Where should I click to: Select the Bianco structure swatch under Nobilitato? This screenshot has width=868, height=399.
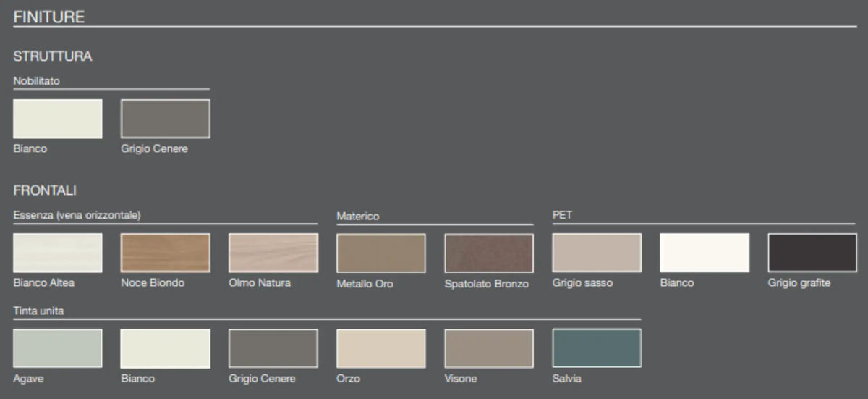click(58, 119)
